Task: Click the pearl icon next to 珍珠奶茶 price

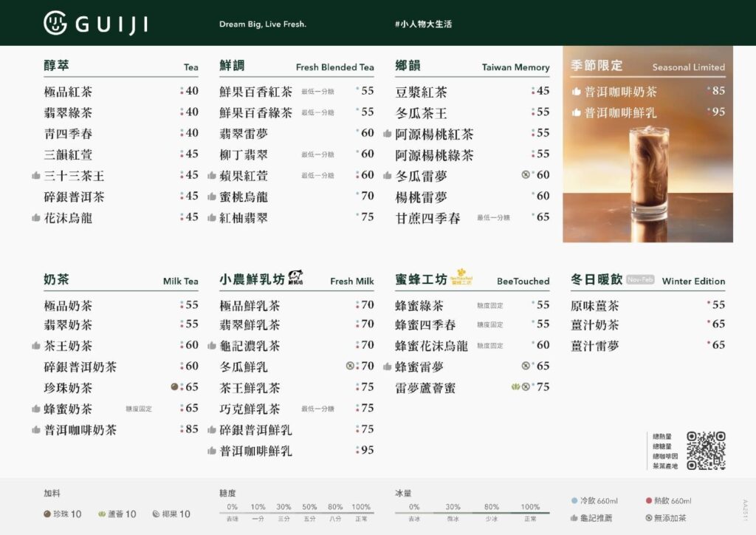Action: tap(174, 386)
